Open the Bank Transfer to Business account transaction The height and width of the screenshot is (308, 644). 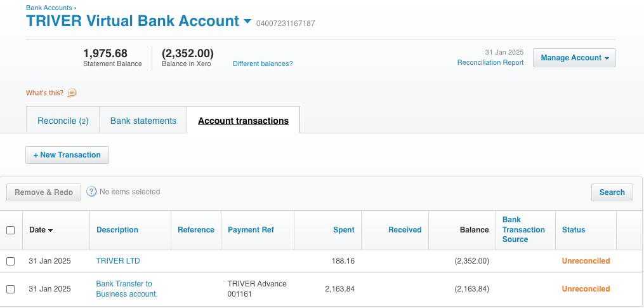pos(127,289)
